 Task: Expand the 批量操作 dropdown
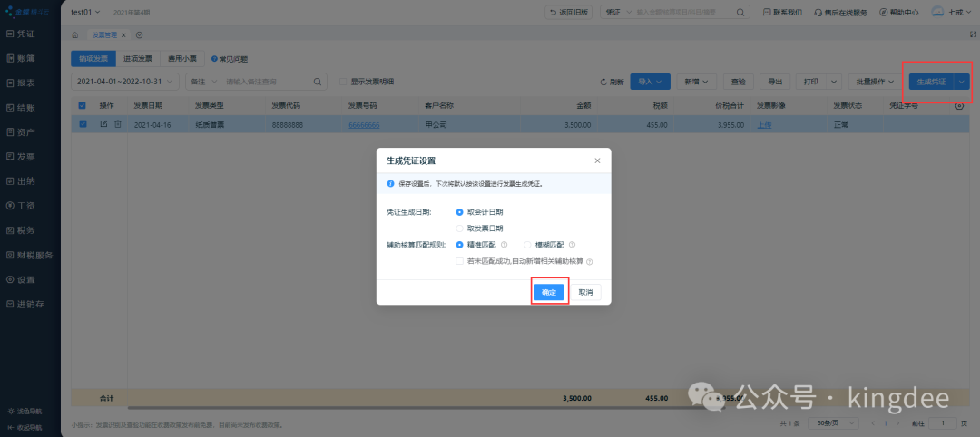(x=875, y=82)
